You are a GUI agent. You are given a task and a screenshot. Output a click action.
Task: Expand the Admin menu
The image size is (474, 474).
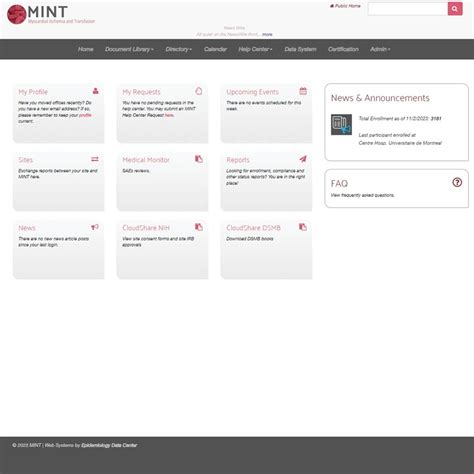(x=380, y=49)
